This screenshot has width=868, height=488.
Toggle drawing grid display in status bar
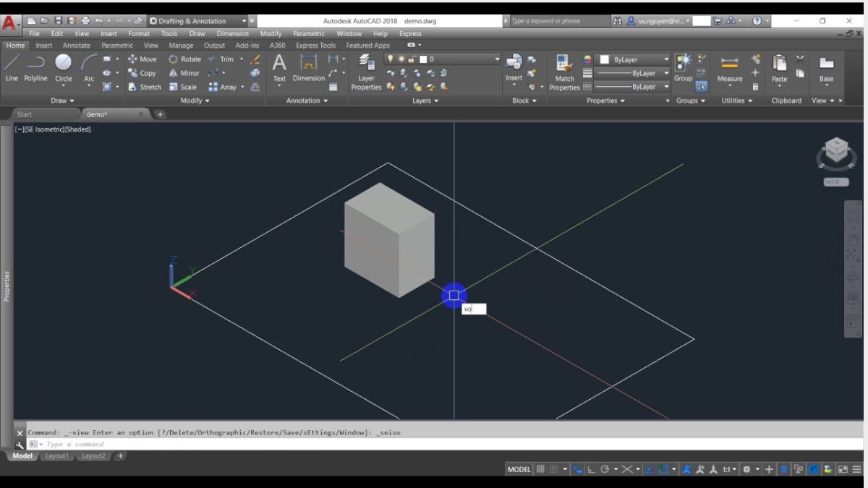coord(540,469)
